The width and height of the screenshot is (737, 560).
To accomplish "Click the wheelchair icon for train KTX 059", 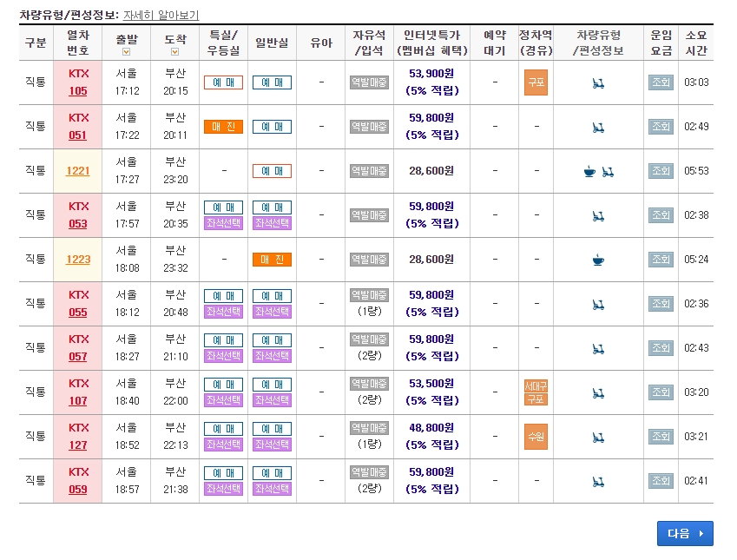I will point(599,479).
